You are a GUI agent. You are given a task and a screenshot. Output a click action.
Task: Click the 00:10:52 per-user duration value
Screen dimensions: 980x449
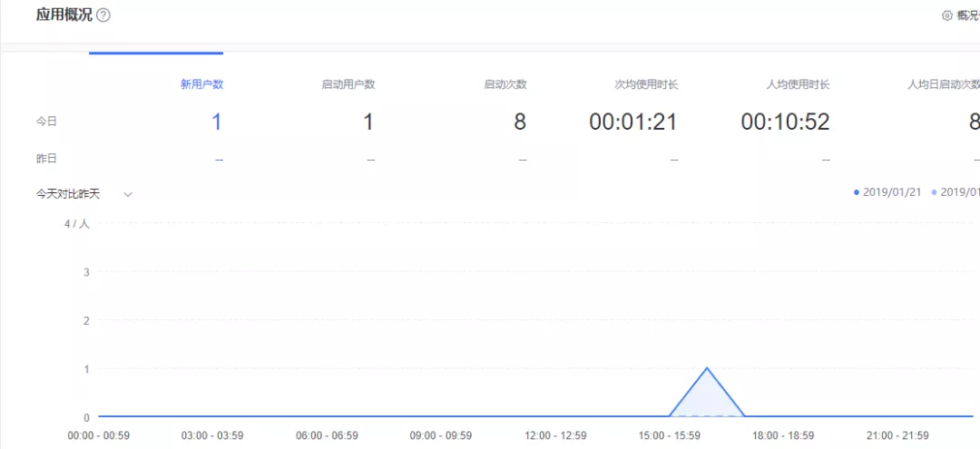pyautogui.click(x=785, y=122)
